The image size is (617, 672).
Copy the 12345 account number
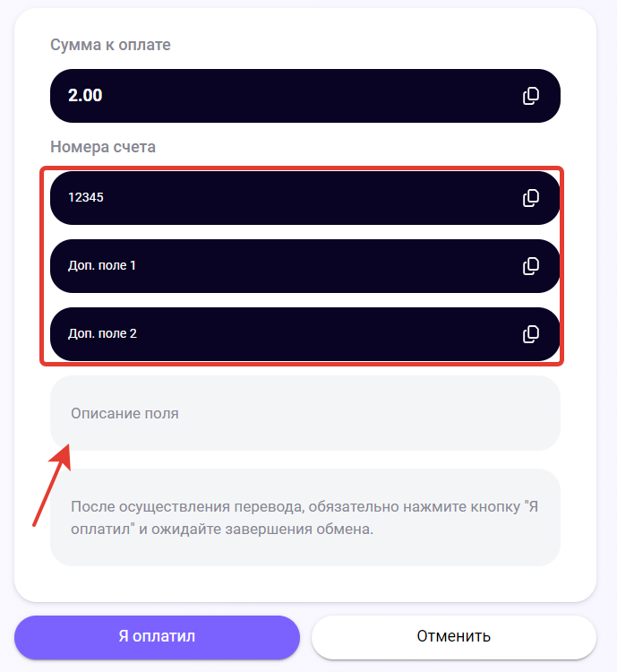tap(531, 198)
